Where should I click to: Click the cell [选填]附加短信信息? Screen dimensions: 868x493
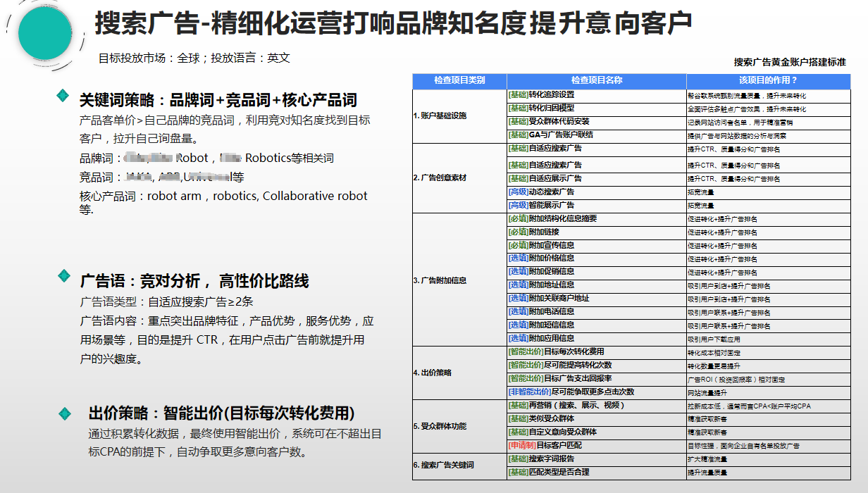[x=597, y=325]
